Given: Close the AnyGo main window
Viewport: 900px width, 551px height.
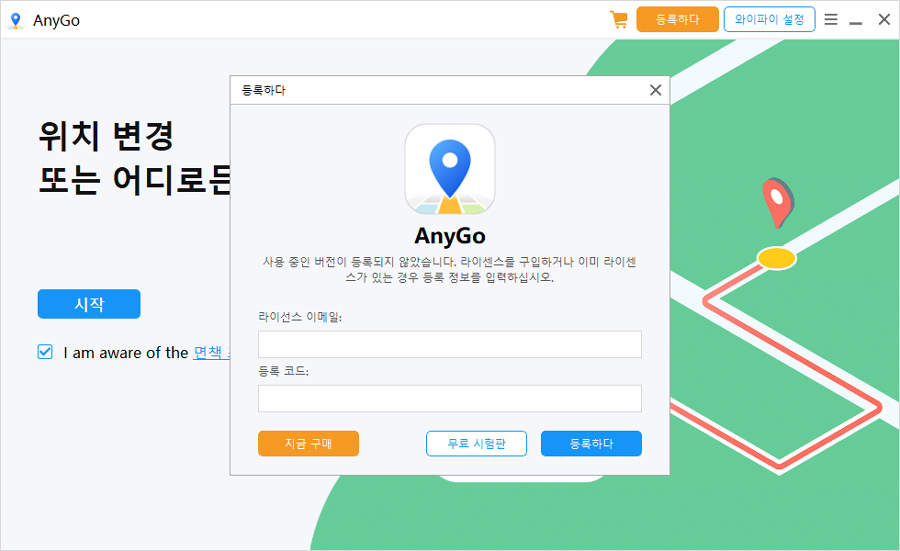Looking at the screenshot, I should pyautogui.click(x=884, y=20).
